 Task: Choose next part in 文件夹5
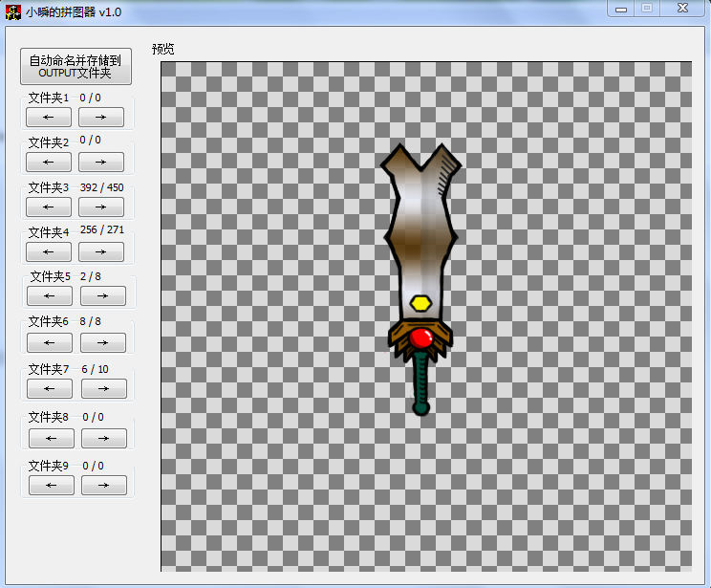[x=103, y=295]
